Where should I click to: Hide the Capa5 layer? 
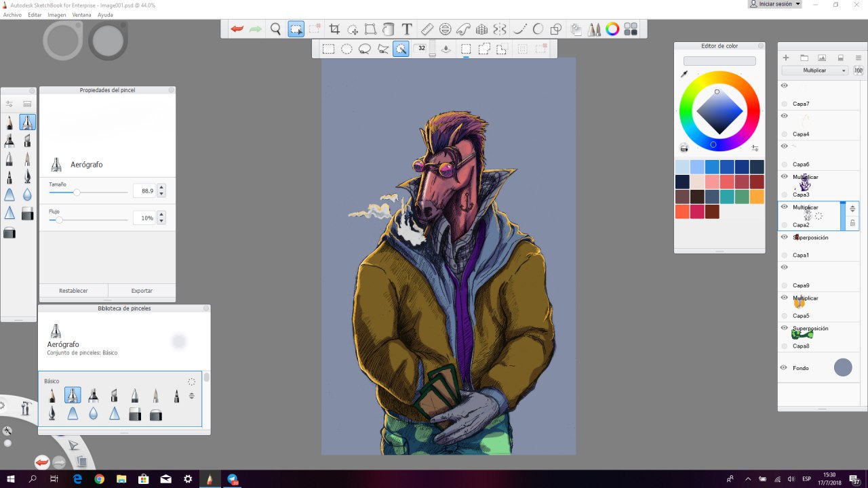784,298
